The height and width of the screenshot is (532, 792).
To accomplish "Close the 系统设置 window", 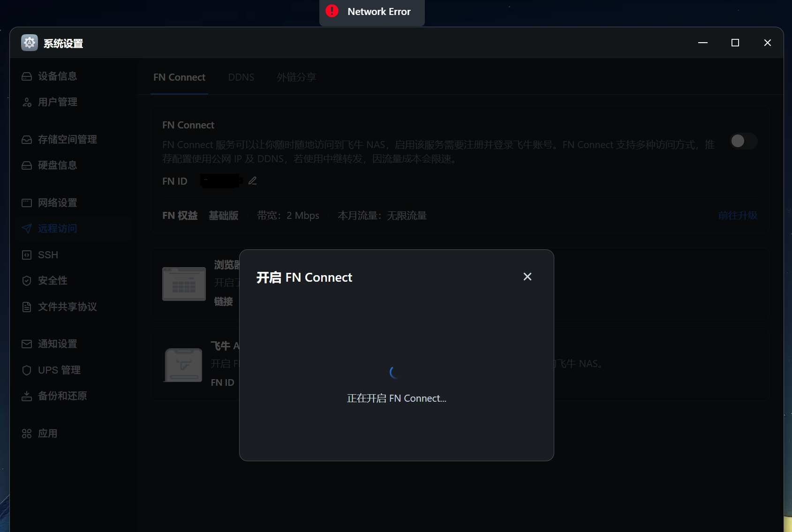I will coord(768,43).
